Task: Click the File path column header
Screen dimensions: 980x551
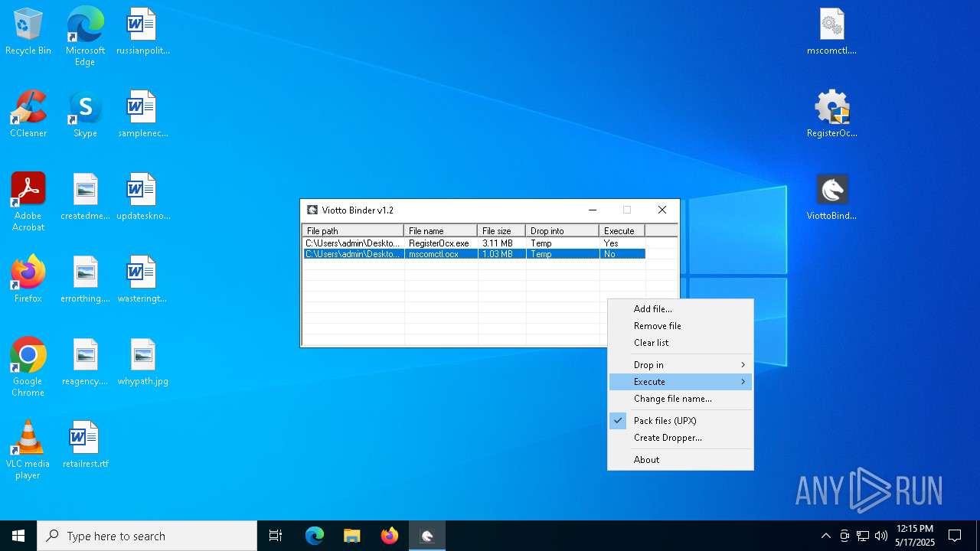Action: tap(354, 230)
